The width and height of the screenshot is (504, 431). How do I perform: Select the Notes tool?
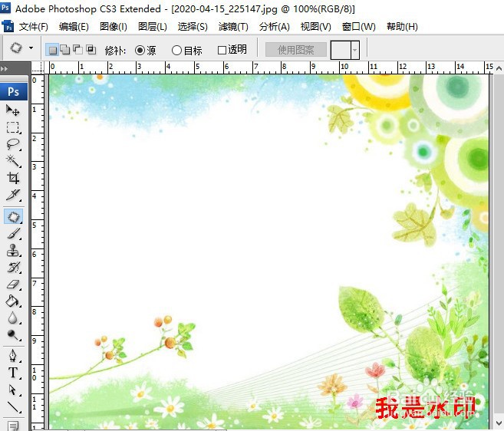pos(13,425)
